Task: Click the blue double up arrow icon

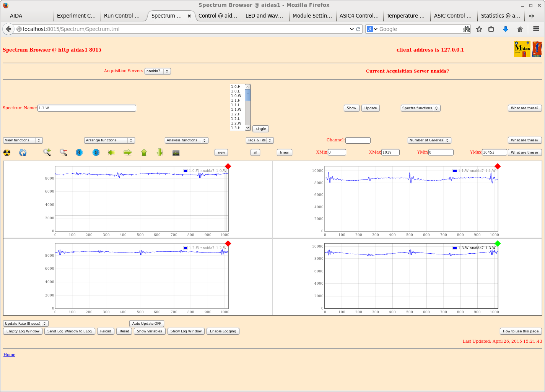Action: [x=96, y=152]
